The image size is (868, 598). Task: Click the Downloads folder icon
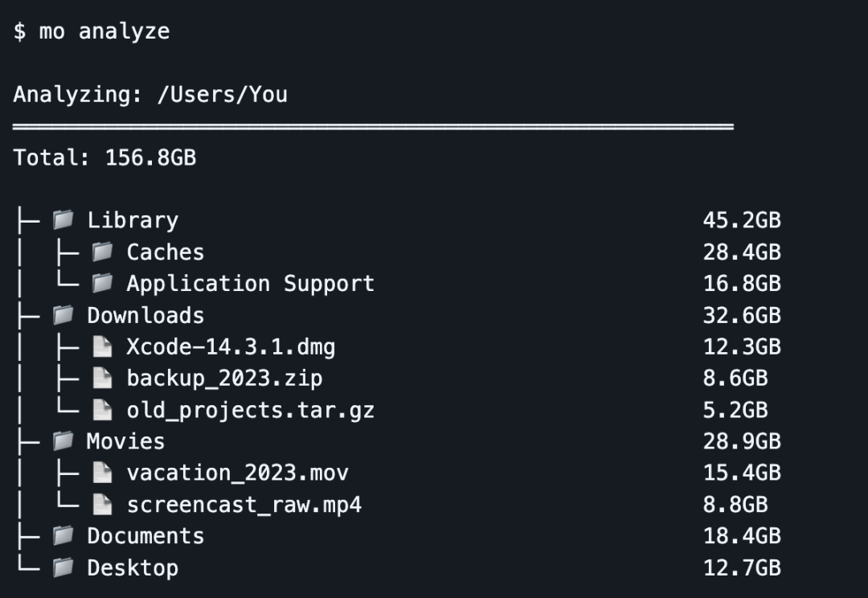pyautogui.click(x=63, y=314)
